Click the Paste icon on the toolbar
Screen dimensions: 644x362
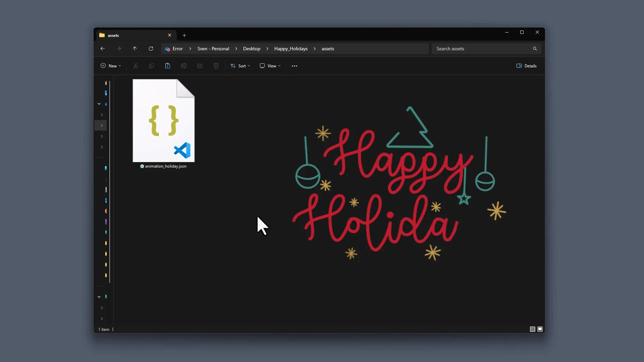pyautogui.click(x=168, y=66)
